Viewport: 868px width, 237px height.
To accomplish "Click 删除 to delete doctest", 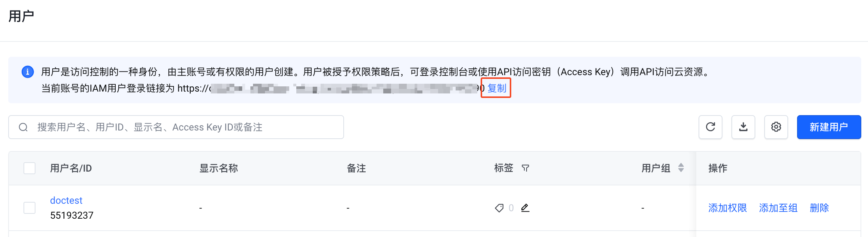I will click(819, 208).
